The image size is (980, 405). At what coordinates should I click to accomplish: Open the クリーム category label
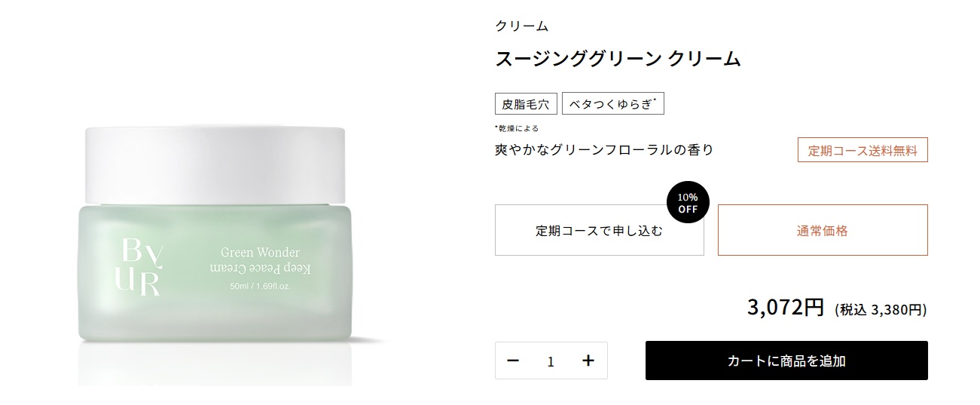[x=521, y=26]
